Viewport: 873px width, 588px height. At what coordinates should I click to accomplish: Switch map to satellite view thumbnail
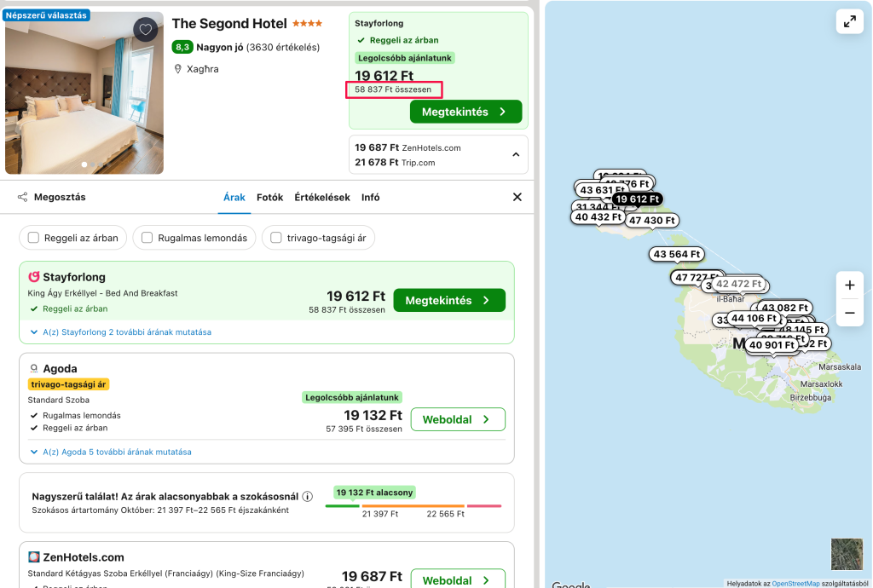pos(847,554)
